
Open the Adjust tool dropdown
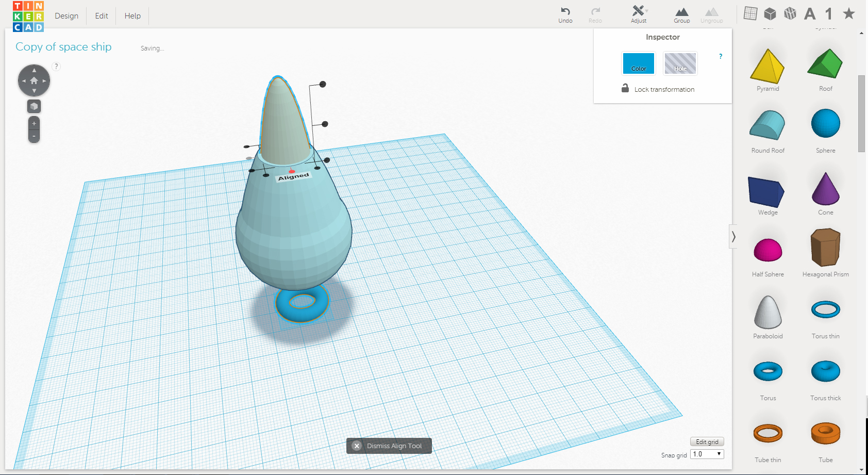639,14
